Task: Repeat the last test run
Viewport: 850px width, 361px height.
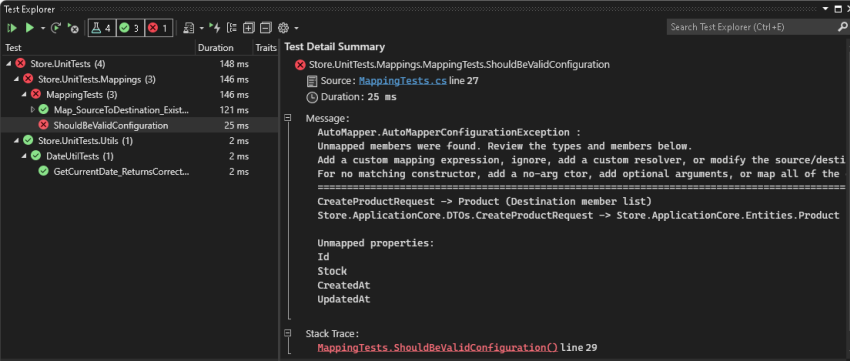Action: (56, 28)
